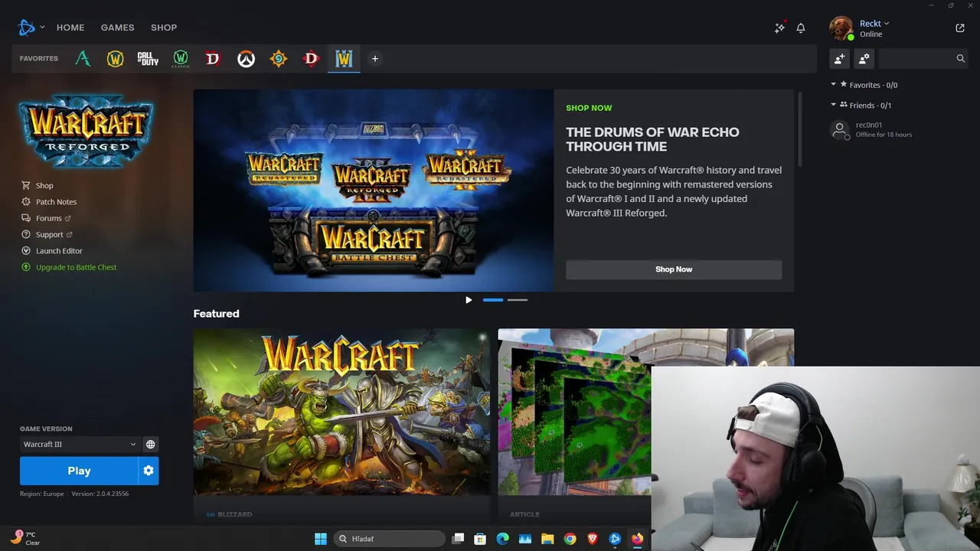Image resolution: width=980 pixels, height=551 pixels.
Task: Click the Warcraft III Reforged logo
Action: tap(86, 130)
